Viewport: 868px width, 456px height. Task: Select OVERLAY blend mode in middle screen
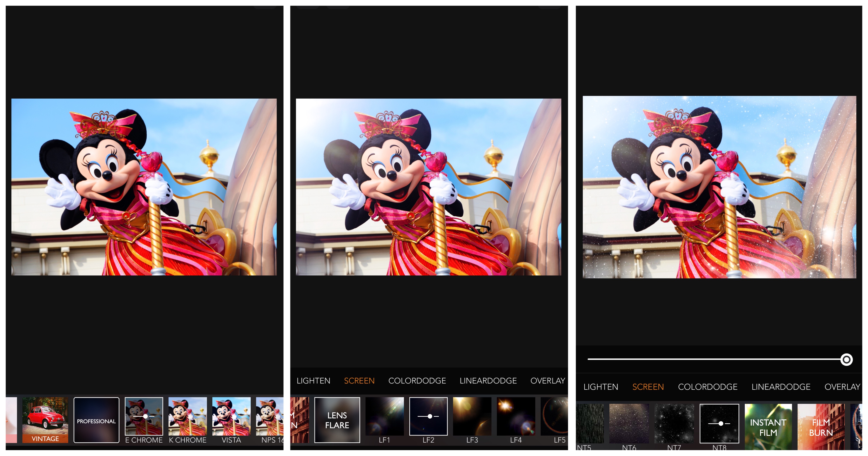(x=548, y=380)
